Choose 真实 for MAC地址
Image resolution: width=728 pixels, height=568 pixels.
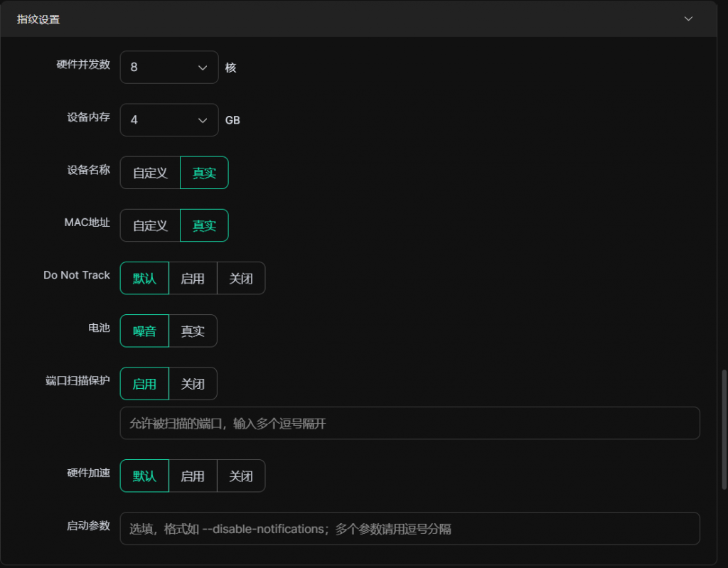click(x=204, y=225)
